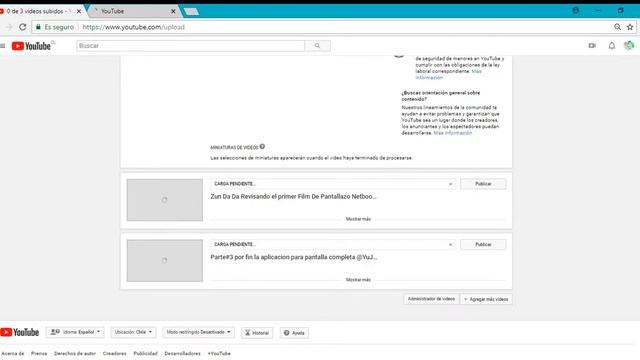This screenshot has height=360, width=640.
Task: Click Publicar for the Parte#3 video
Action: coord(483,244)
